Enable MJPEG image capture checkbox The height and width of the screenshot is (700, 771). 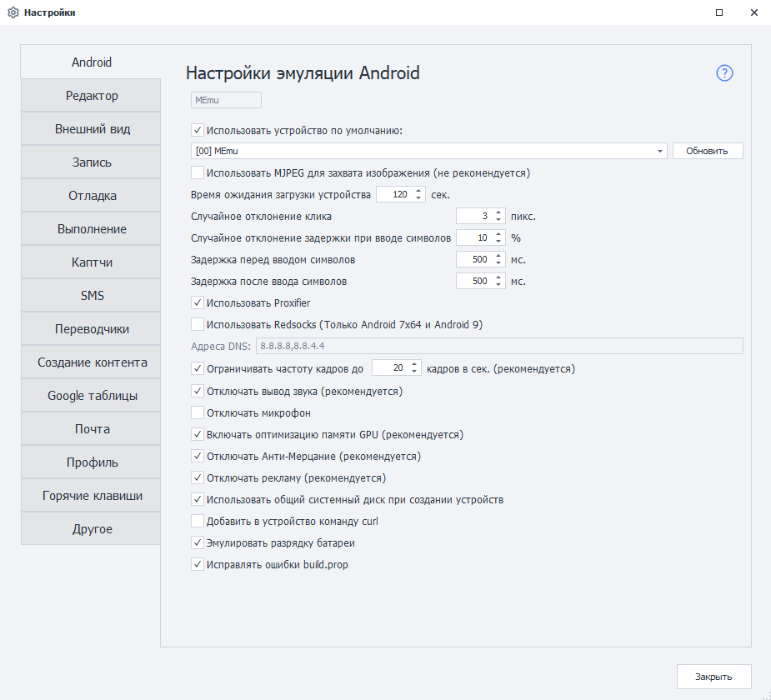click(197, 172)
